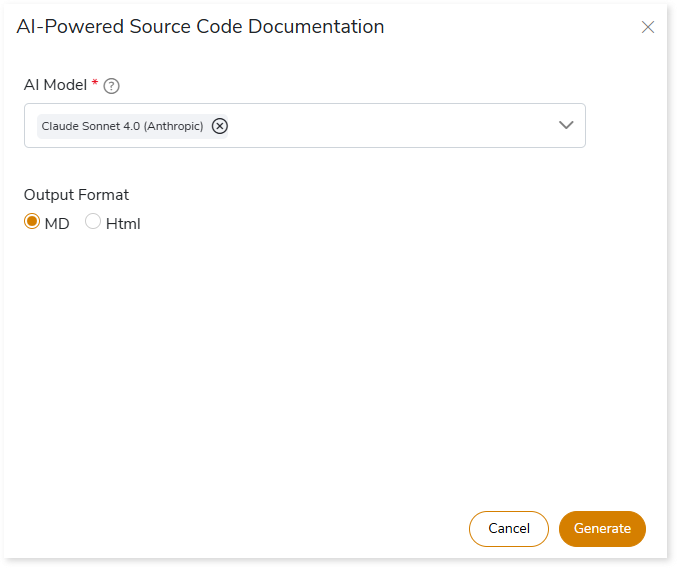The width and height of the screenshot is (677, 568).
Task: Click the help icon beside AI Model
Action: coord(112,86)
